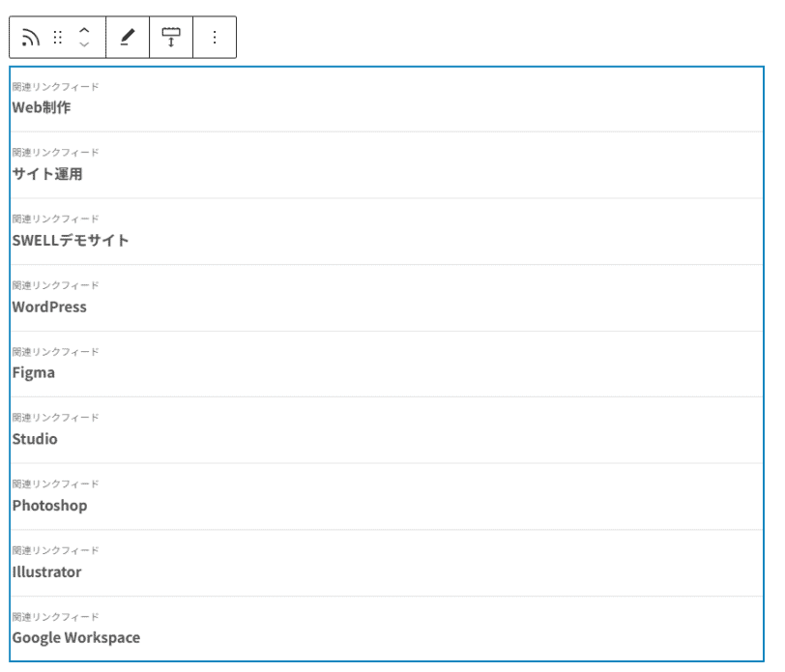Viewport: 785px width, 672px height.
Task: Click 関連リンクフィード label above Web制作
Action: [x=55, y=87]
